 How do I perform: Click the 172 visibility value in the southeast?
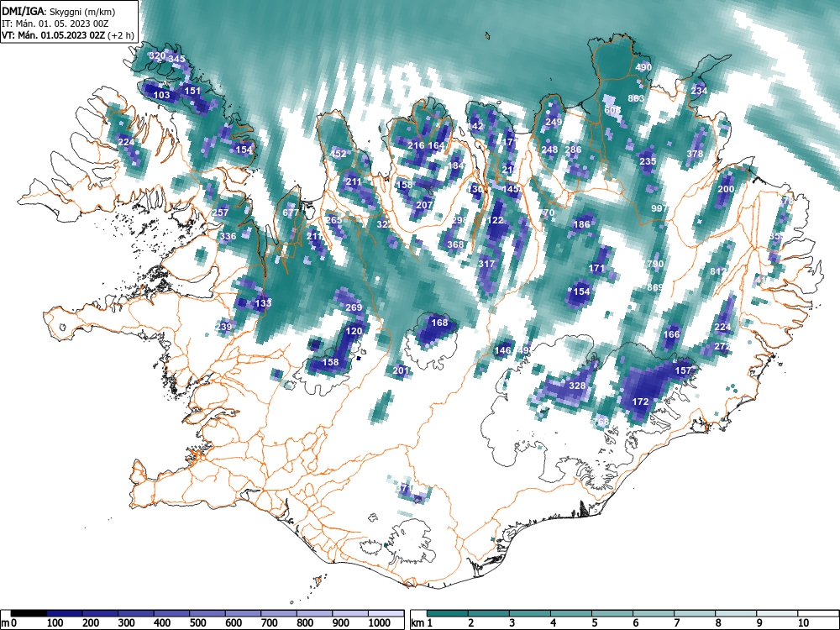tap(640, 402)
